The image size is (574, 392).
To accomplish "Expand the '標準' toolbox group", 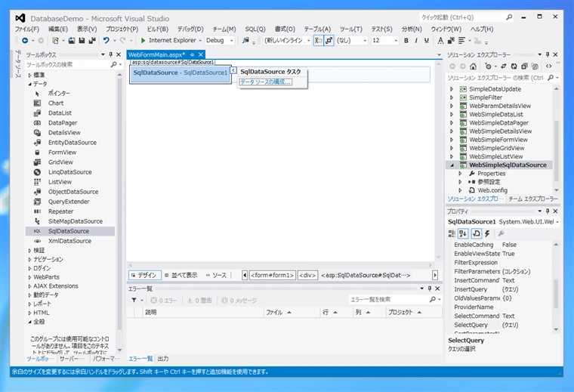I will 29,75.
